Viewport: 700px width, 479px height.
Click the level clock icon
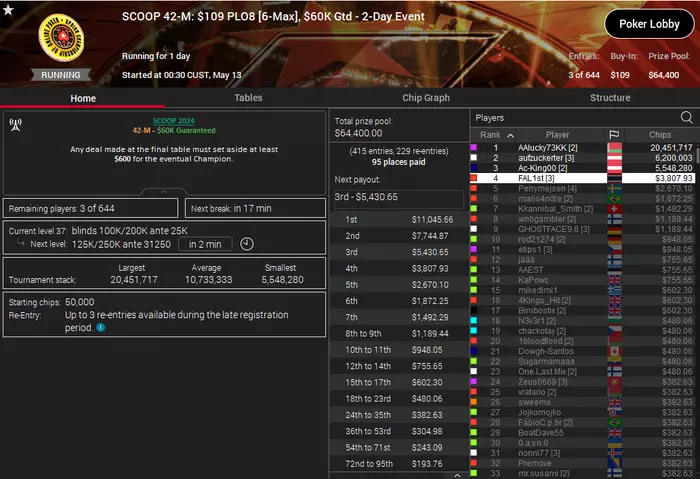coord(247,244)
